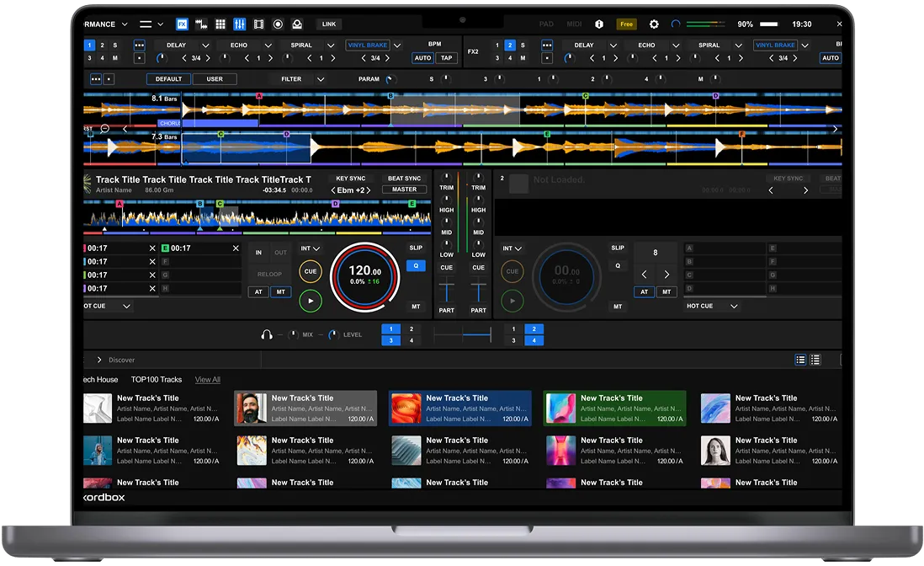This screenshot has height=566, width=924.
Task: Open settings gear icon
Action: [654, 24]
